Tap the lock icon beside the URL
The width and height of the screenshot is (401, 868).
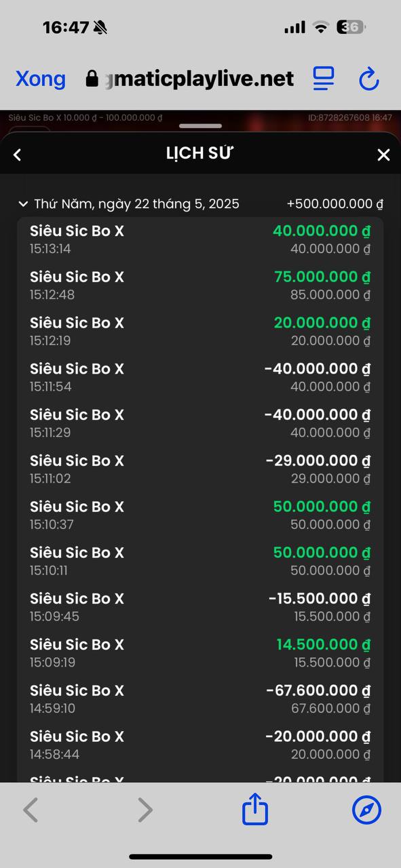(x=92, y=79)
